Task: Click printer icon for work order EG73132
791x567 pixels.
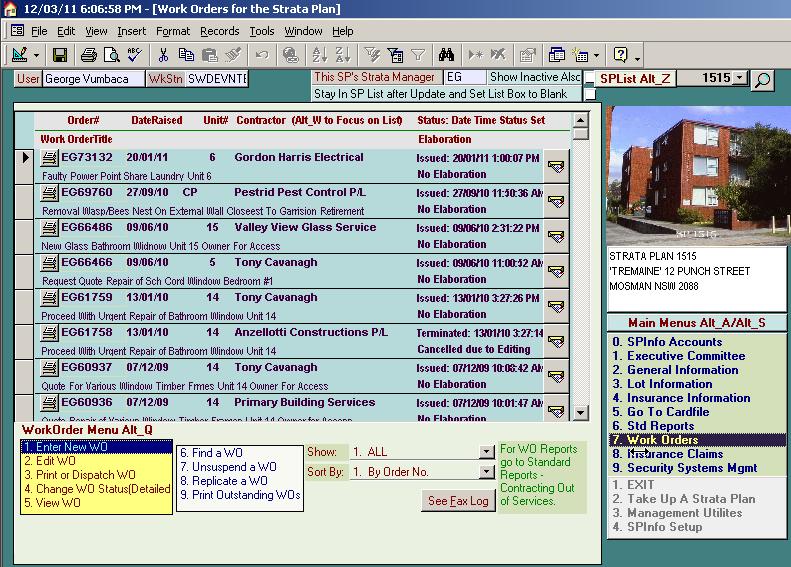Action: (50, 158)
